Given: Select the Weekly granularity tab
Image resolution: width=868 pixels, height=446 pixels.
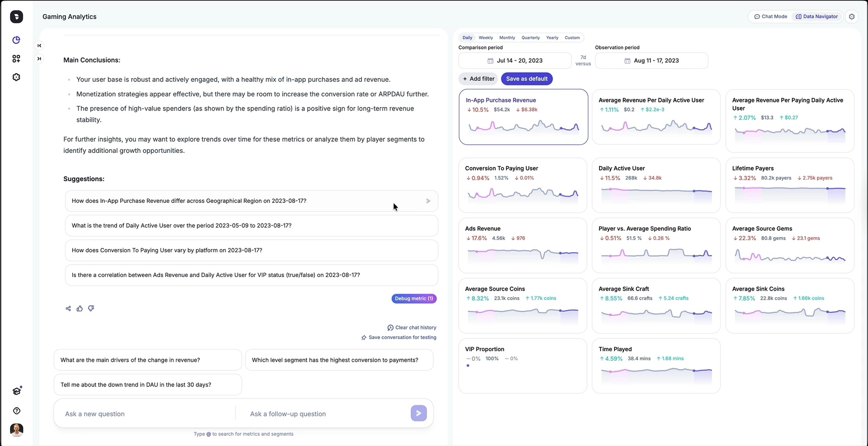Looking at the screenshot, I should (486, 38).
